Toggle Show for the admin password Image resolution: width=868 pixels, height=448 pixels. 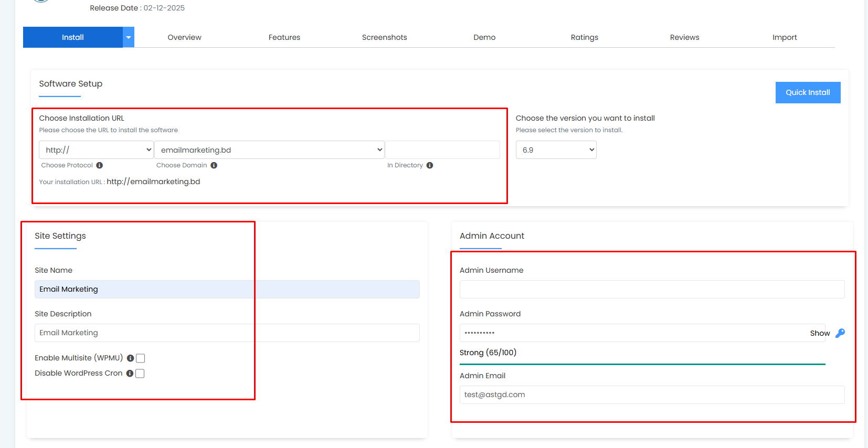pyautogui.click(x=819, y=333)
